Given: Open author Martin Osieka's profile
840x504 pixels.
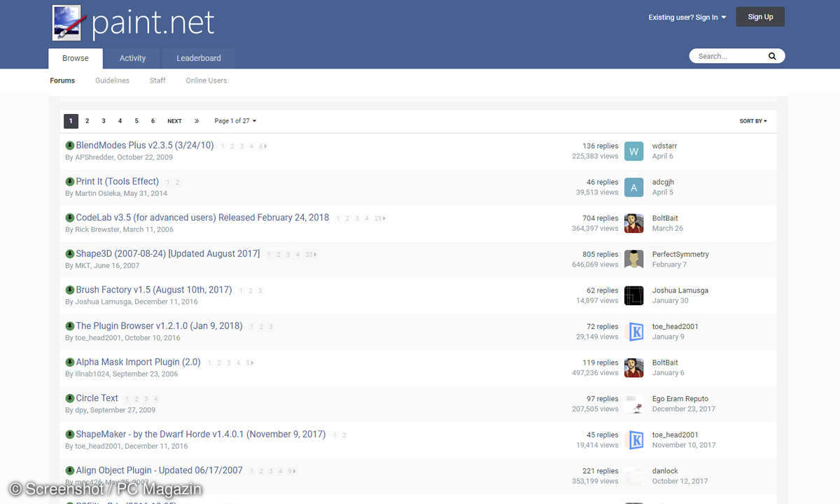Looking at the screenshot, I should (x=97, y=193).
